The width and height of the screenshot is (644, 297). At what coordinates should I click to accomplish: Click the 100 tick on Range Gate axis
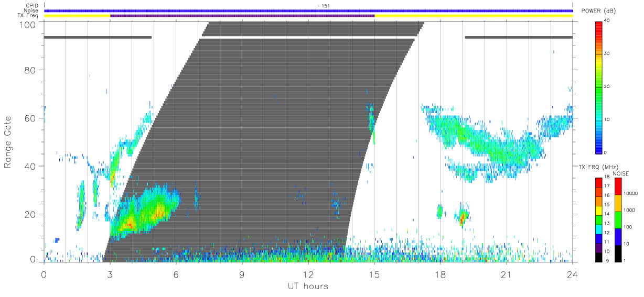(x=27, y=25)
